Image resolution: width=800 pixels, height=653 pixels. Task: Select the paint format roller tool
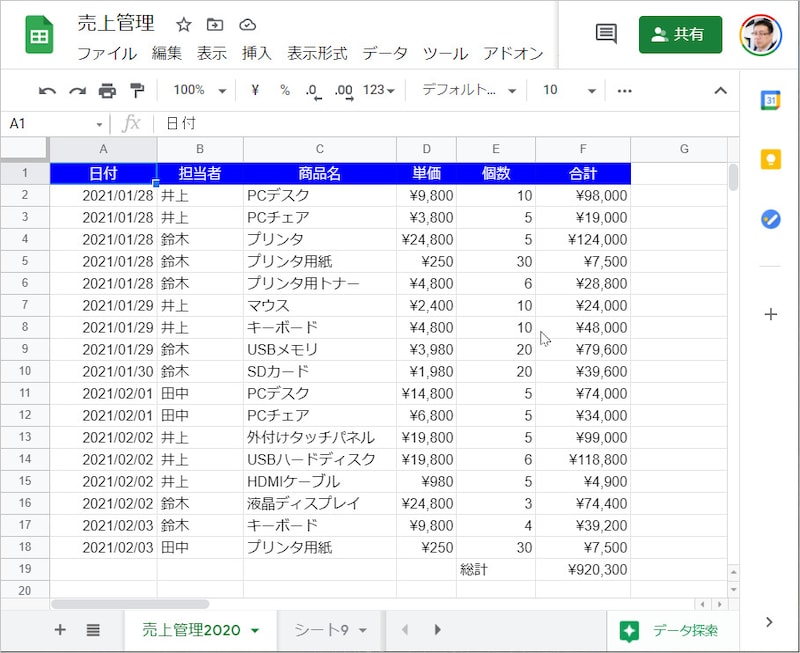(x=137, y=91)
